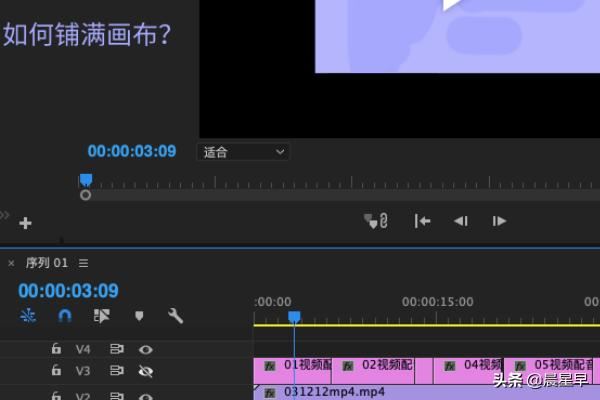The width and height of the screenshot is (600, 400).
Task: Click fx badge on 01视频配 clip
Action: coord(270,366)
